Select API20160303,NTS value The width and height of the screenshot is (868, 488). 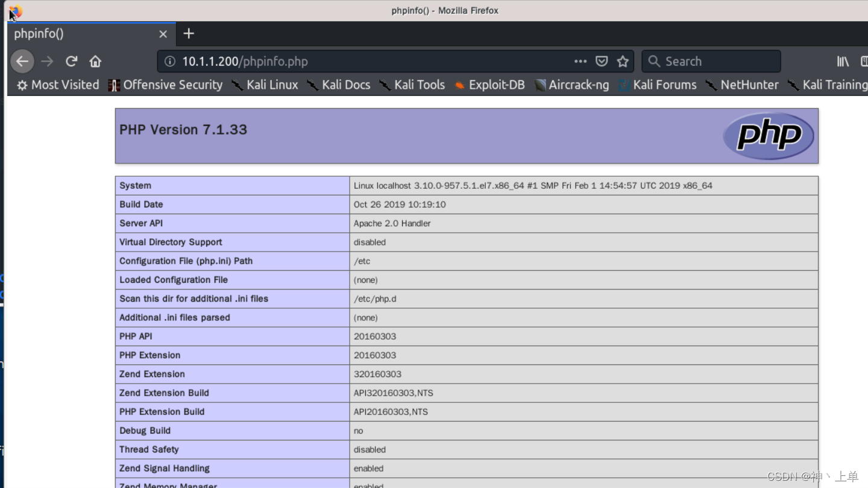tap(391, 412)
